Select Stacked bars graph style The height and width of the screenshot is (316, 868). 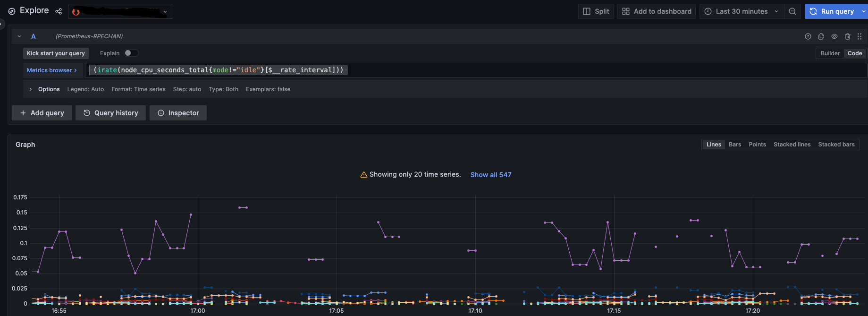coord(836,145)
